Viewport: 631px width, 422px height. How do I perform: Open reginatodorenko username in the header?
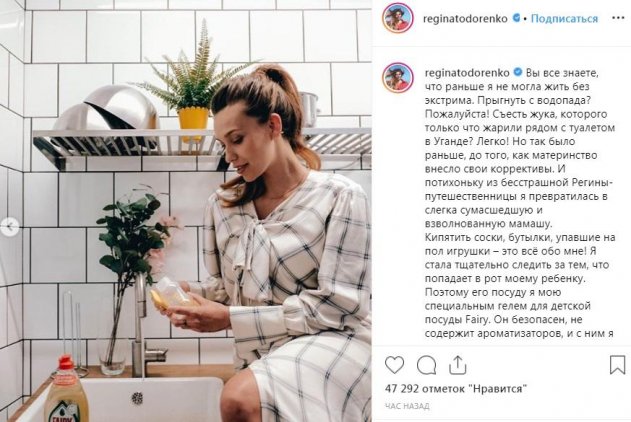pos(465,19)
